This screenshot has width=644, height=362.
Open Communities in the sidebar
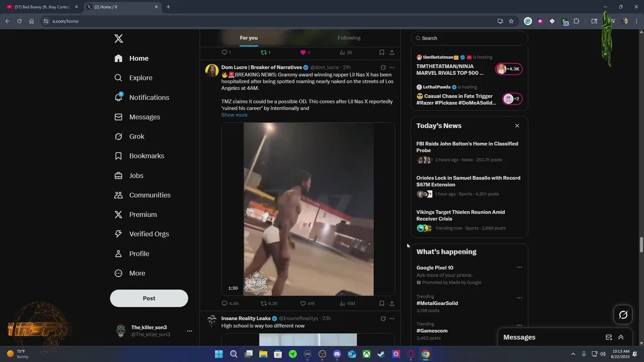point(142,195)
